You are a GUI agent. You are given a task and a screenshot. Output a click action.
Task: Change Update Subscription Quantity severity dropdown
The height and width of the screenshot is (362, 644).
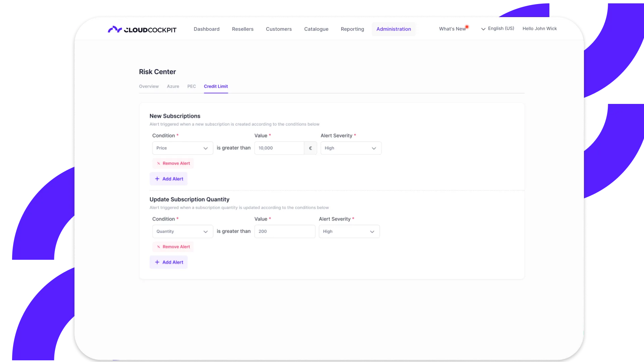pos(349,232)
